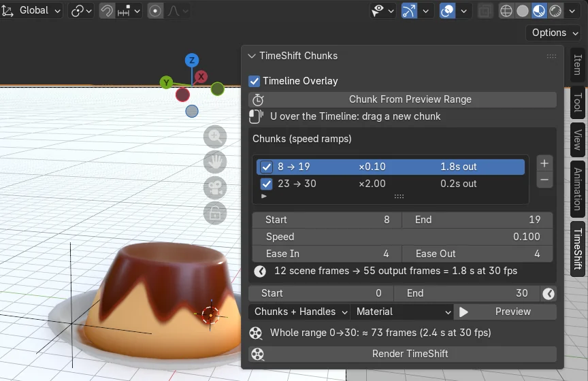The width and height of the screenshot is (588, 381).
Task: Click the Y axis on navigation gizmo
Action: [x=166, y=82]
